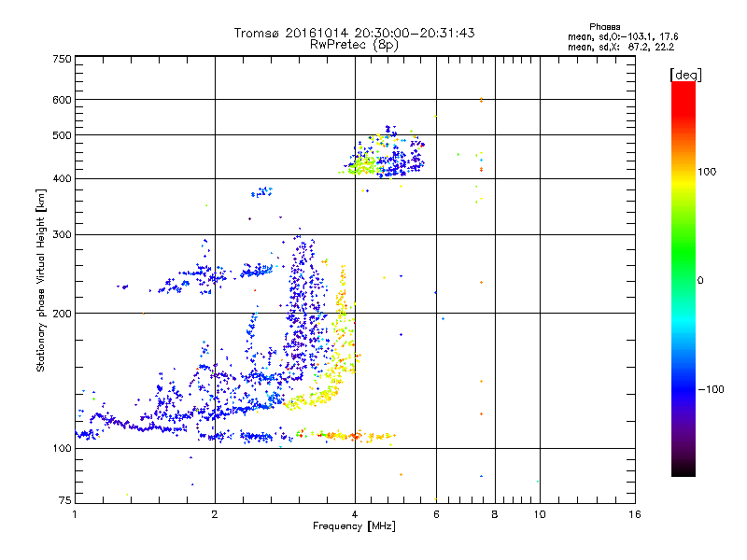The image size is (747, 560).
Task: Click the rainbow phase colorbar
Action: [684, 278]
